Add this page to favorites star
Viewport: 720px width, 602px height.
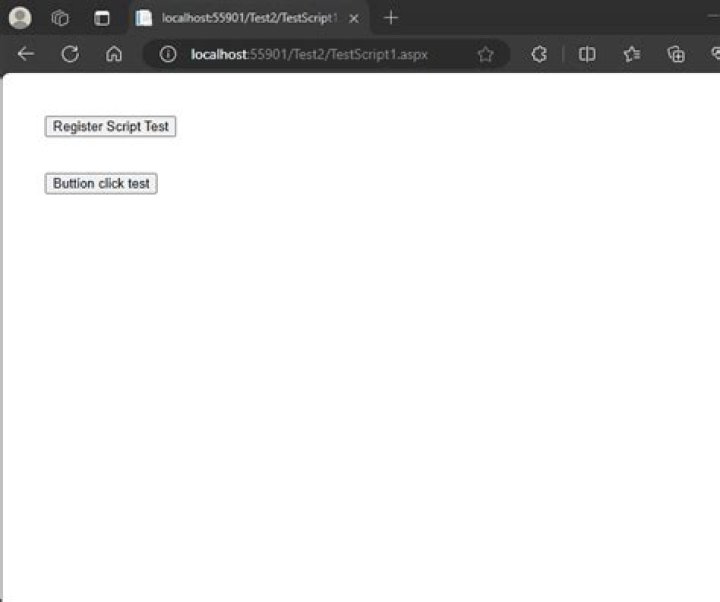485,54
